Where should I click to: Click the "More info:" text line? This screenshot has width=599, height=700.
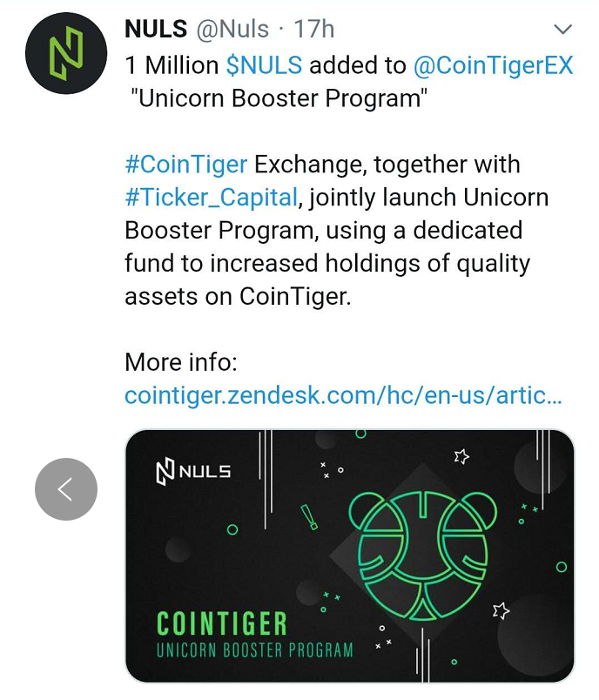tap(181, 362)
